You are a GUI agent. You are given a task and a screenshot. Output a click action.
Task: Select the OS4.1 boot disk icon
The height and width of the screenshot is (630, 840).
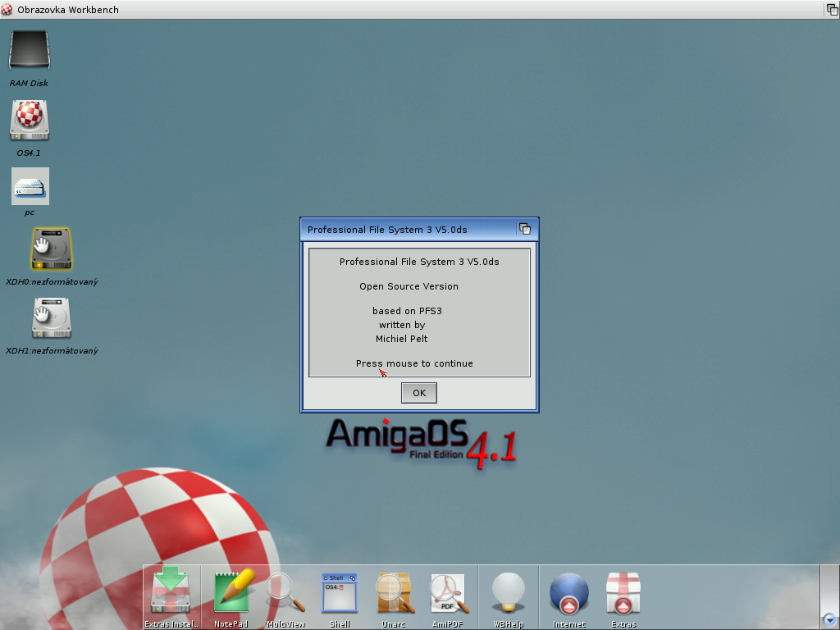[x=30, y=120]
